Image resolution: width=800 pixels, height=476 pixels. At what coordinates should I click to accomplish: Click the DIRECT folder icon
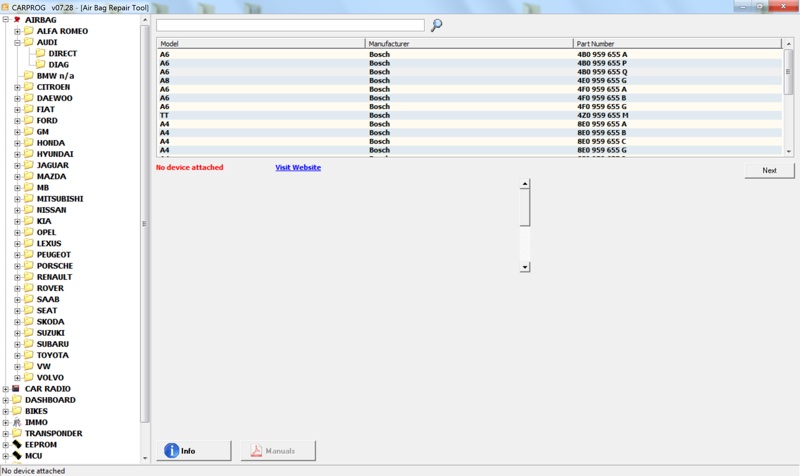[40, 53]
